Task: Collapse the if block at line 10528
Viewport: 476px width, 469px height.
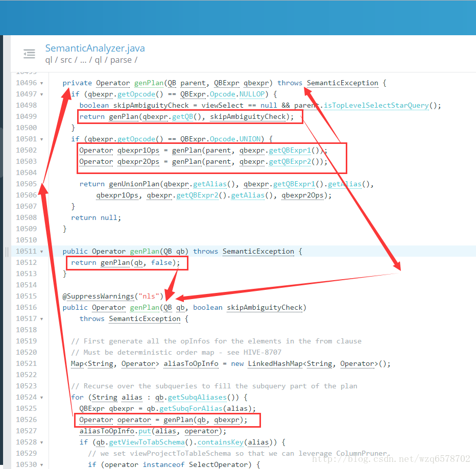Action: click(41, 442)
